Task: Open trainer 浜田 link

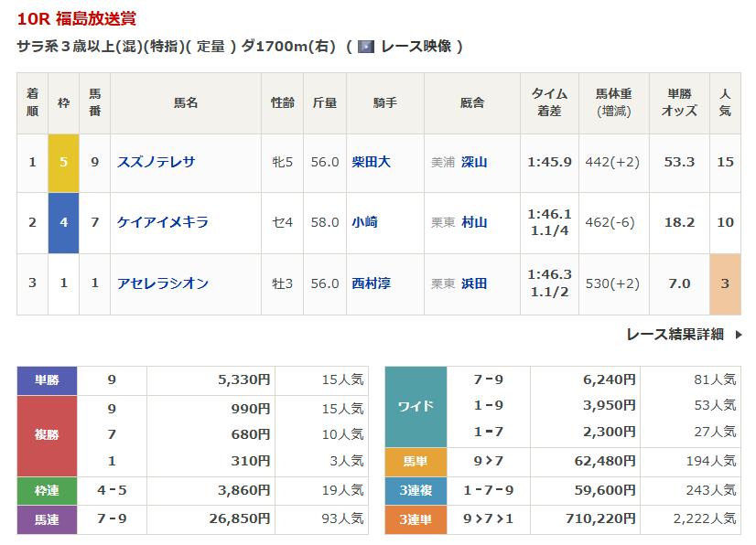Action: (x=474, y=283)
